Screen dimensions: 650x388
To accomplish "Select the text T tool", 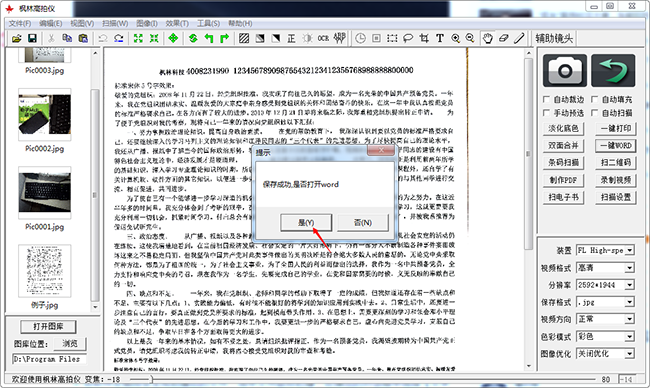I will 440,39.
